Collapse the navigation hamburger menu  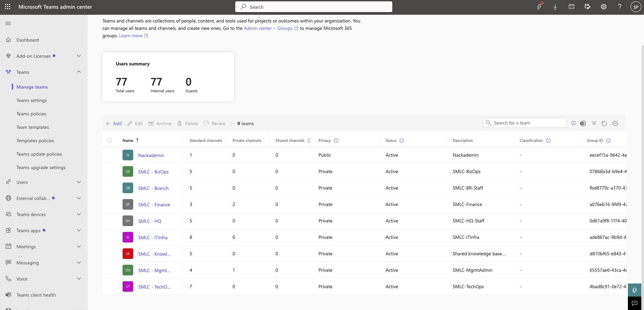pyautogui.click(x=8, y=23)
